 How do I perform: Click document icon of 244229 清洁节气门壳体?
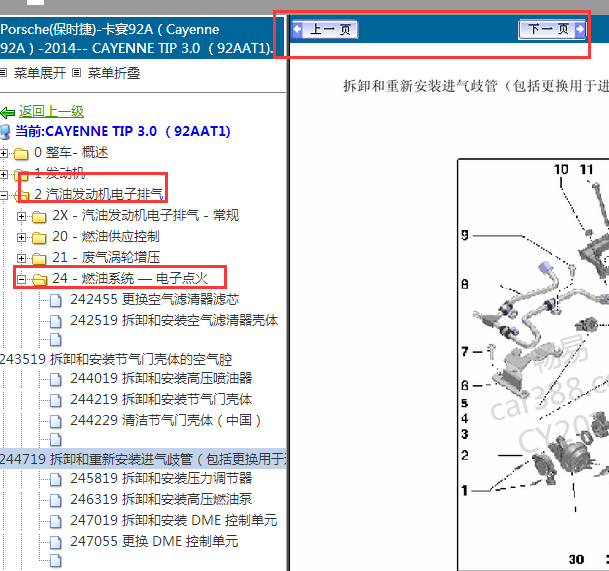(56, 421)
